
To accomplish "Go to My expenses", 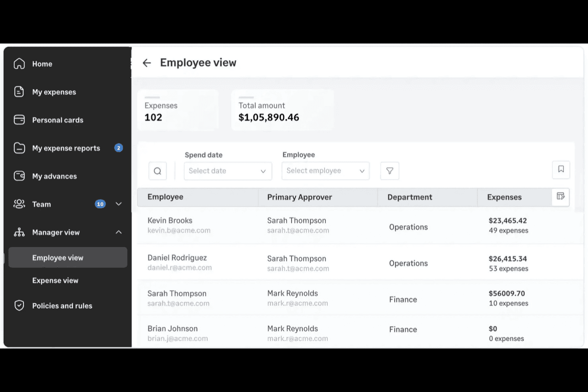I will (x=54, y=92).
